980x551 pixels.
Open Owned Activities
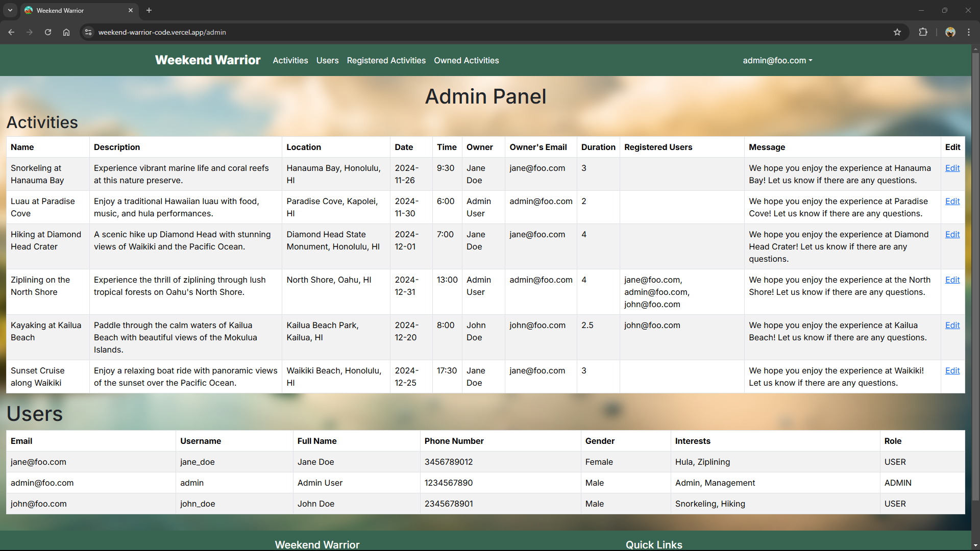(466, 60)
